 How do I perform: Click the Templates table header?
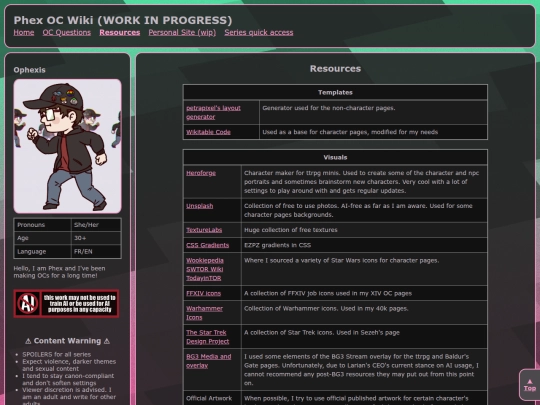pos(335,92)
